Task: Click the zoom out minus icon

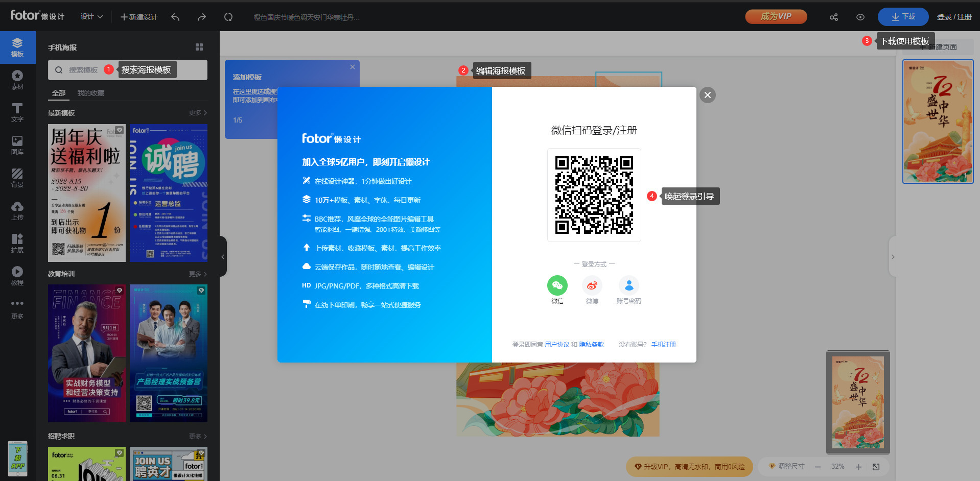Action: click(x=818, y=467)
